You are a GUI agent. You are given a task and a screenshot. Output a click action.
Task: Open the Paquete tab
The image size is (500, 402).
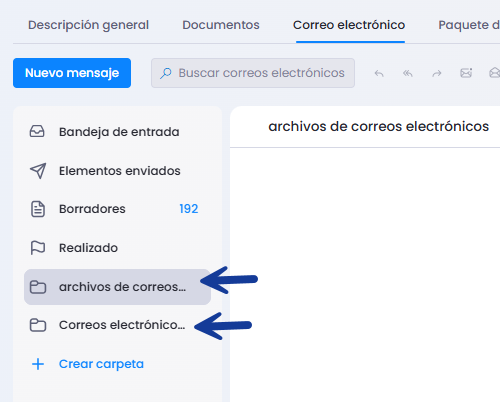point(469,25)
